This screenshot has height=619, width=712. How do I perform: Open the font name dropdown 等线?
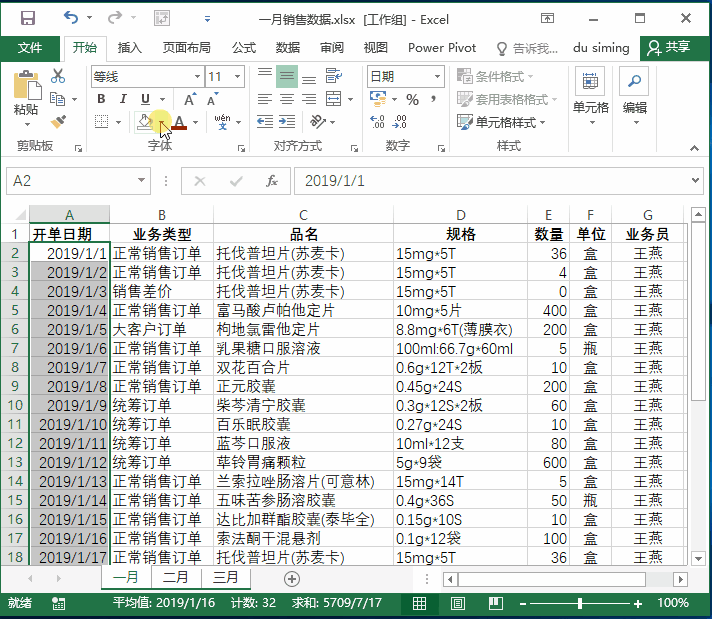(x=198, y=76)
